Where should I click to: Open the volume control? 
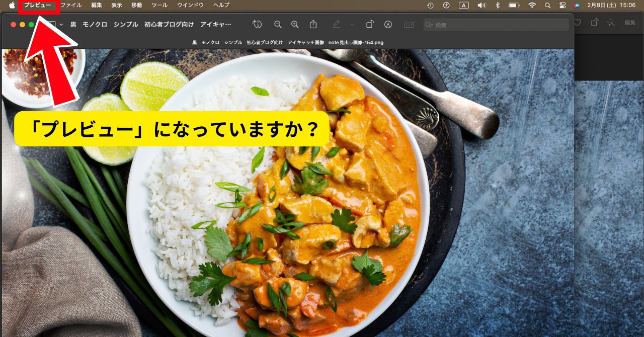pyautogui.click(x=481, y=5)
